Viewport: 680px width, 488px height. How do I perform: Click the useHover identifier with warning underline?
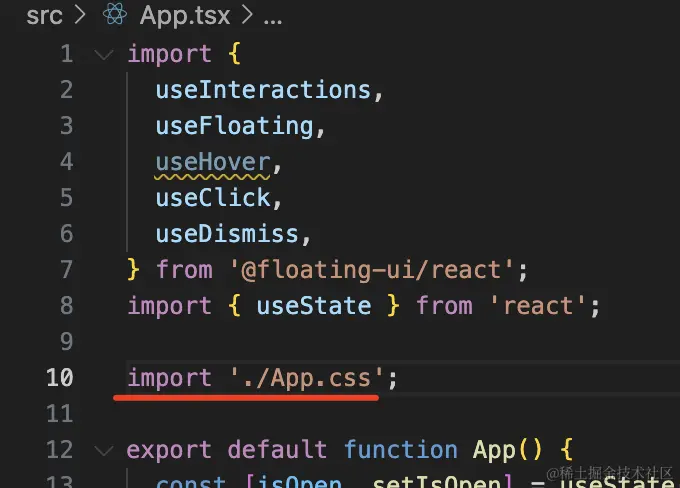coord(212,163)
